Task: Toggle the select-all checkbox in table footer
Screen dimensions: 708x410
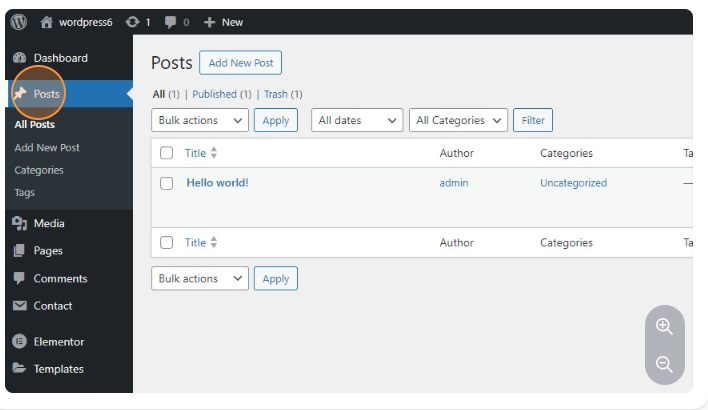Action: click(x=167, y=242)
